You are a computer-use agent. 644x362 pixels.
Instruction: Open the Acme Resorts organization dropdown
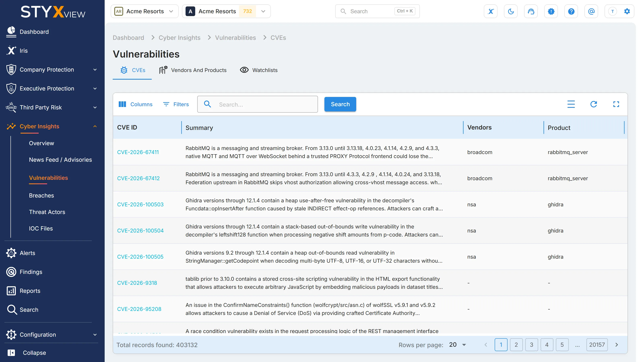pos(144,11)
